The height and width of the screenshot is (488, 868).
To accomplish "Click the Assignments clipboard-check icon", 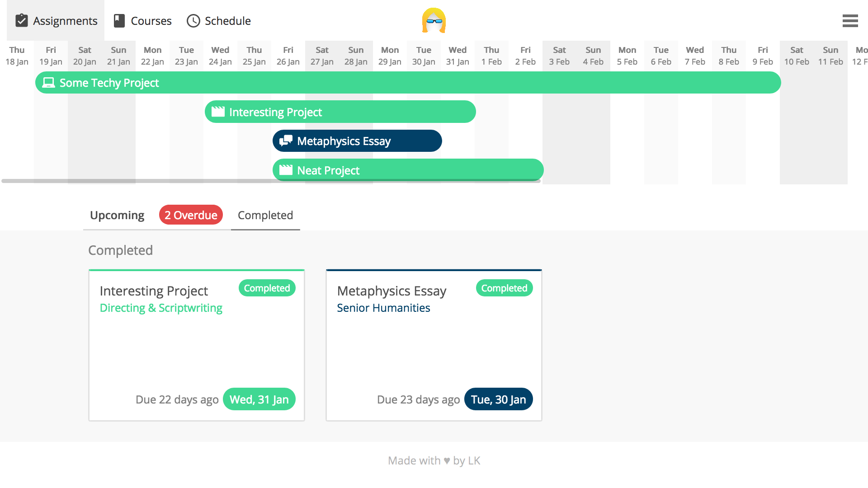I will pyautogui.click(x=22, y=21).
